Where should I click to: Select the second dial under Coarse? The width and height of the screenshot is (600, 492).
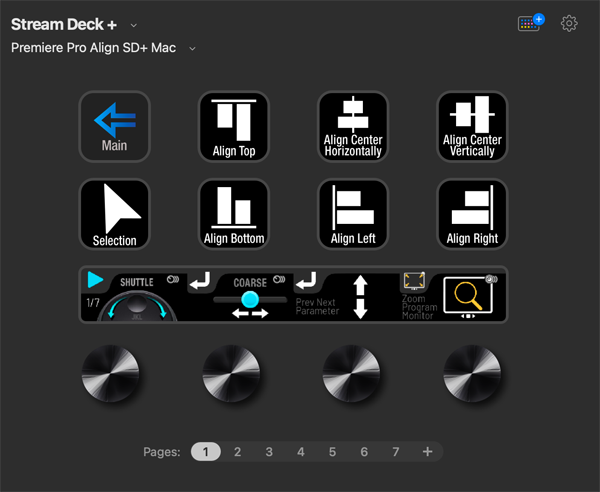tap(231, 373)
